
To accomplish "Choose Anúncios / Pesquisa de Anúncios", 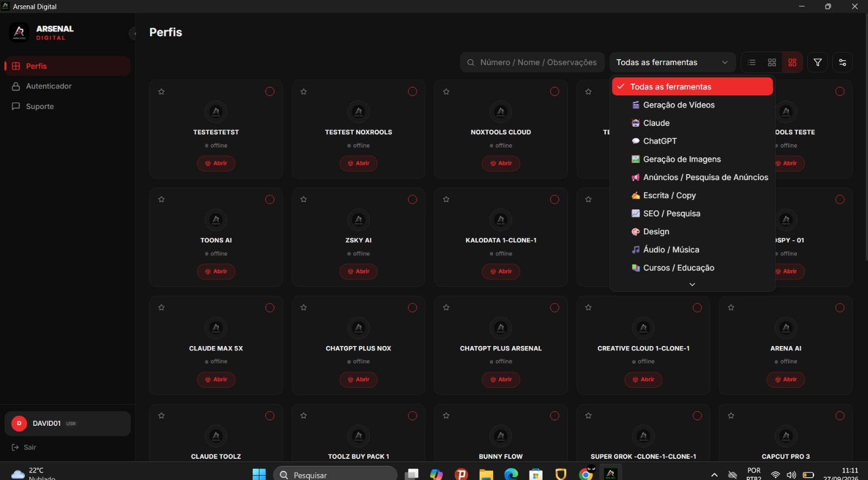I will pos(692,177).
